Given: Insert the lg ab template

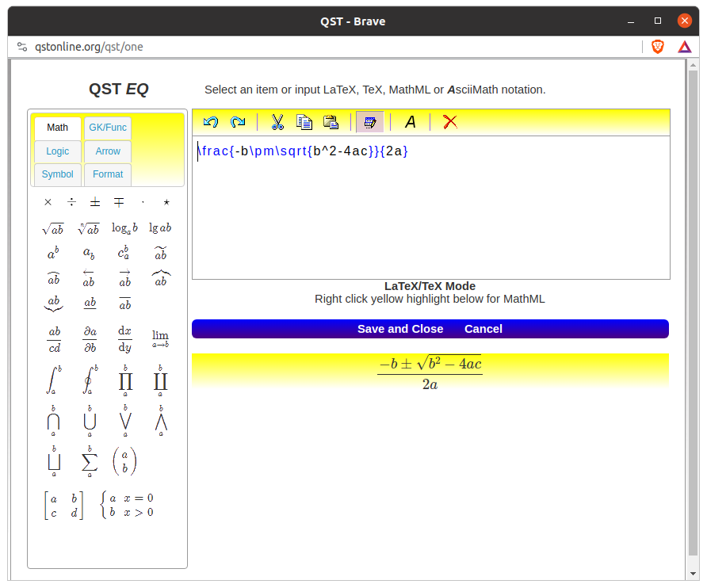Looking at the screenshot, I should [x=160, y=228].
